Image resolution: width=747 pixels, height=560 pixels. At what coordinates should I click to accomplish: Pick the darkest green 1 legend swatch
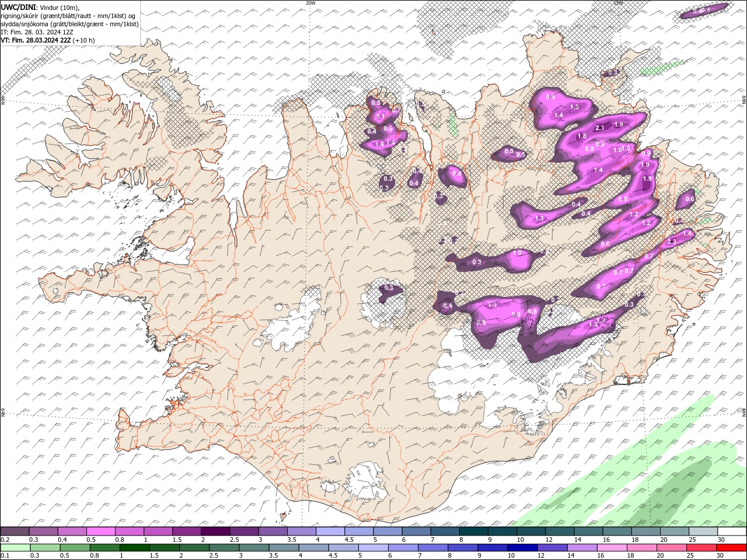tap(134, 548)
